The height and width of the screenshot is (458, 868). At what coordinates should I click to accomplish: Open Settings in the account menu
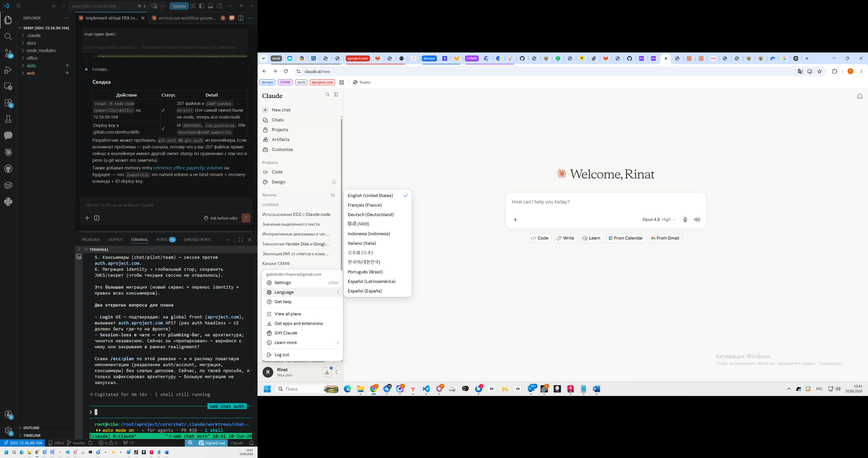point(303,283)
